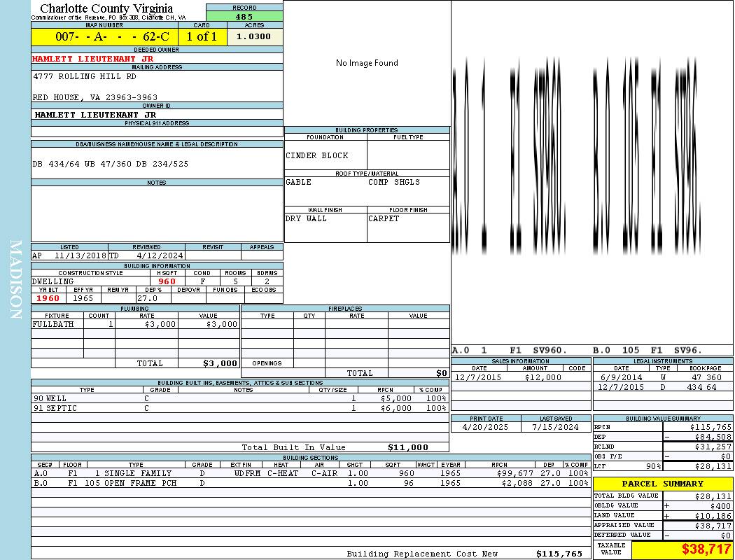Click mailing address 4777 ROLLING HILL RD

pos(85,76)
